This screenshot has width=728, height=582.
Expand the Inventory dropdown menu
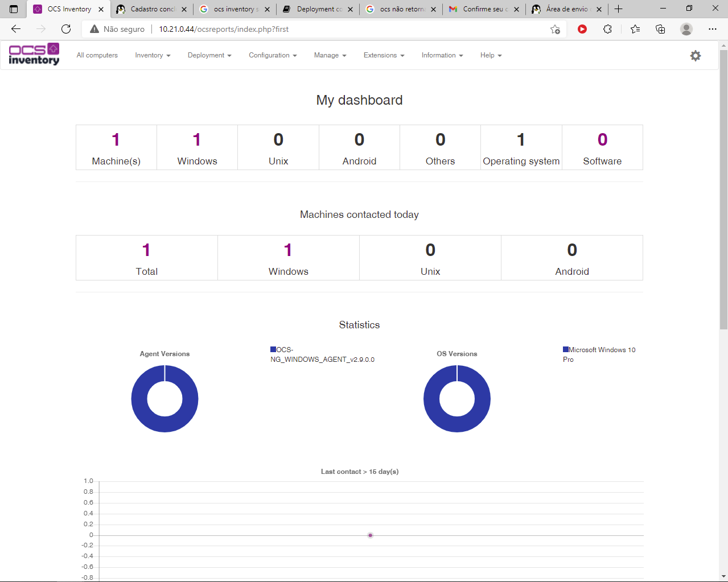tap(153, 55)
